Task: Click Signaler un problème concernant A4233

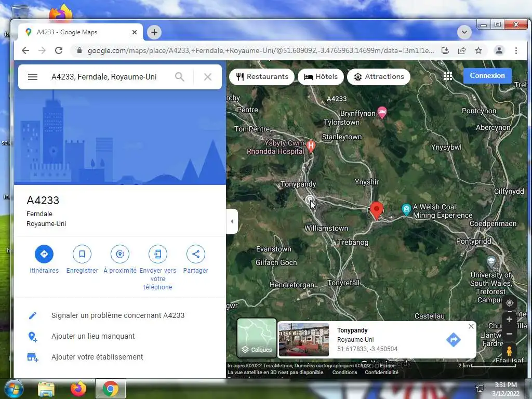Action: [118, 315]
